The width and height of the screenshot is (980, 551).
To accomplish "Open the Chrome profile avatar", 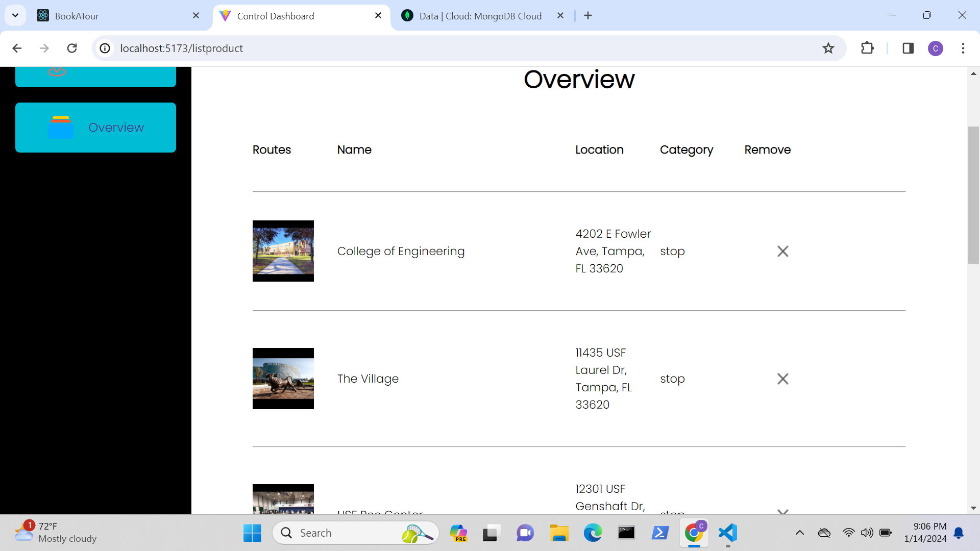I will (935, 48).
